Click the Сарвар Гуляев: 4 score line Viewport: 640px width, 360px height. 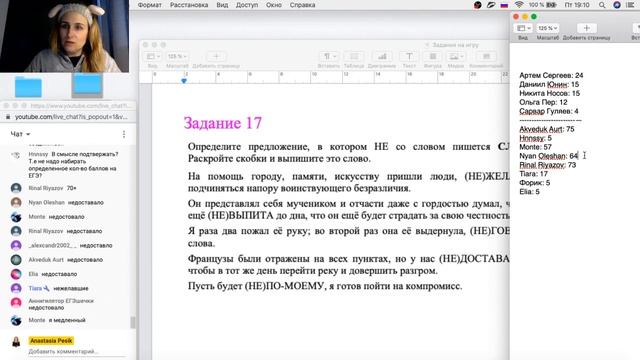(549, 111)
